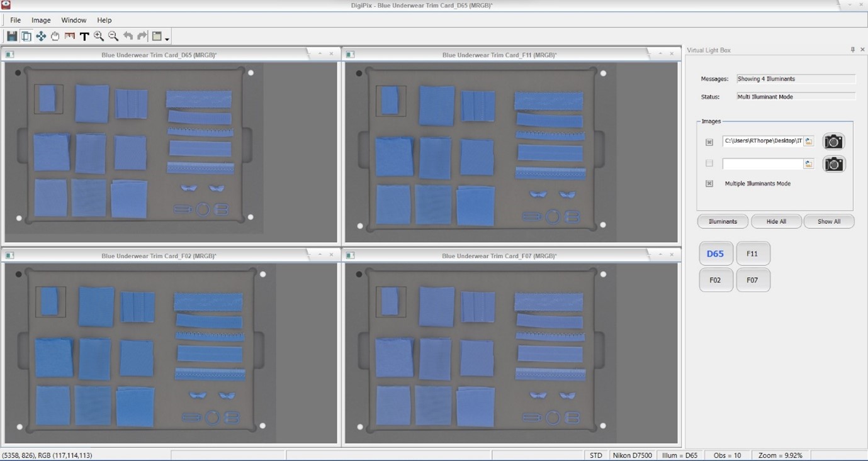Select the four-arrow Move tool
This screenshot has height=461, width=868.
pyautogui.click(x=41, y=36)
